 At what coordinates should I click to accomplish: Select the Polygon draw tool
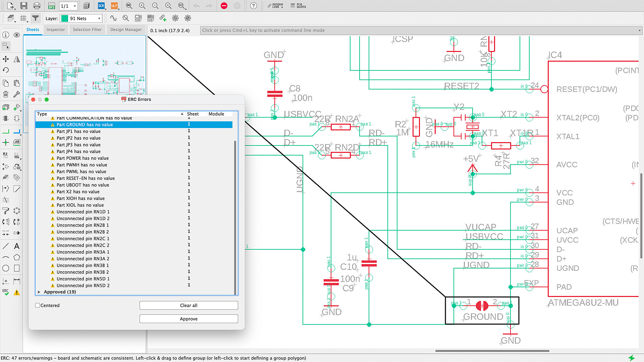point(17,257)
